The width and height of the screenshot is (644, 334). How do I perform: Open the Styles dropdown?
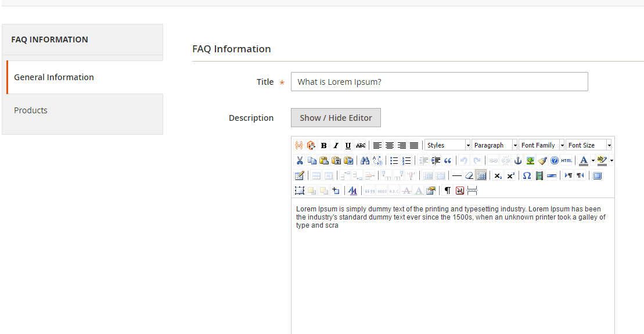[448, 145]
